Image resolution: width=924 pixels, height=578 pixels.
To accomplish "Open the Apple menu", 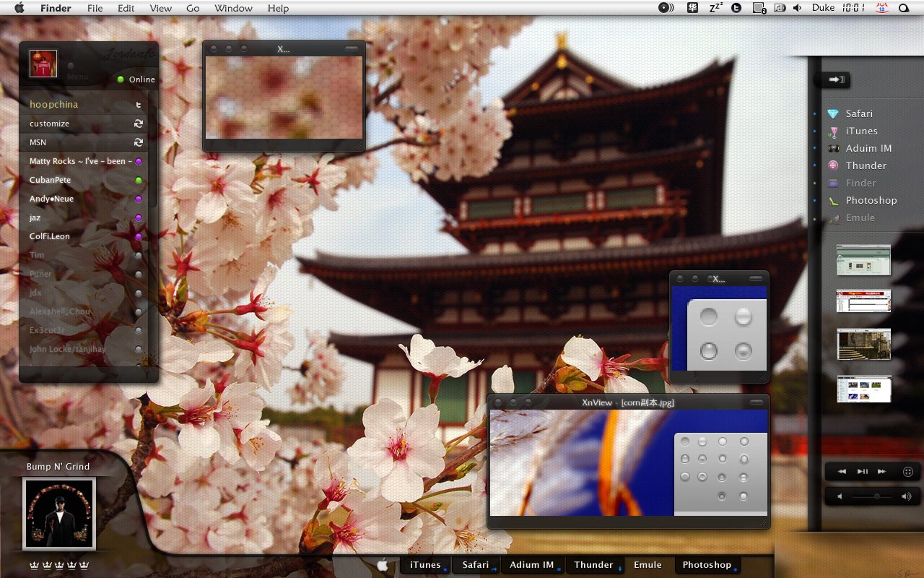I will tap(19, 8).
